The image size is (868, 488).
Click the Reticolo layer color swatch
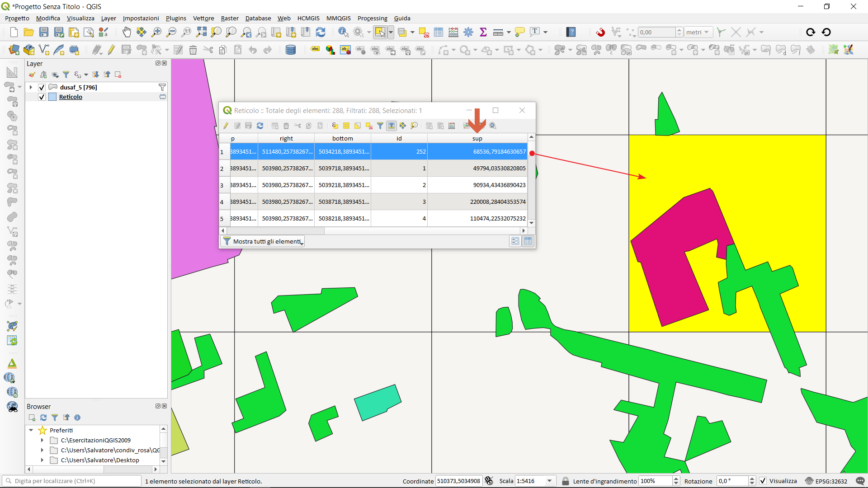click(x=52, y=97)
